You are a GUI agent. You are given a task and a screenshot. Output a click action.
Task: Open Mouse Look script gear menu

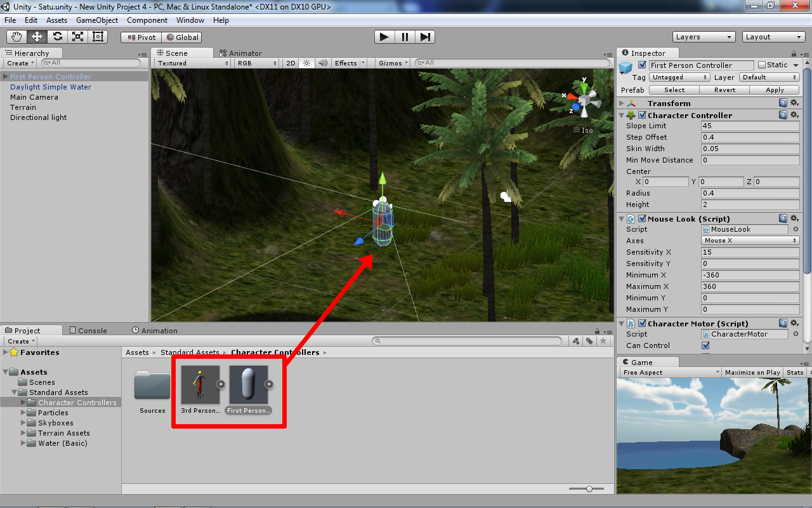click(x=794, y=218)
